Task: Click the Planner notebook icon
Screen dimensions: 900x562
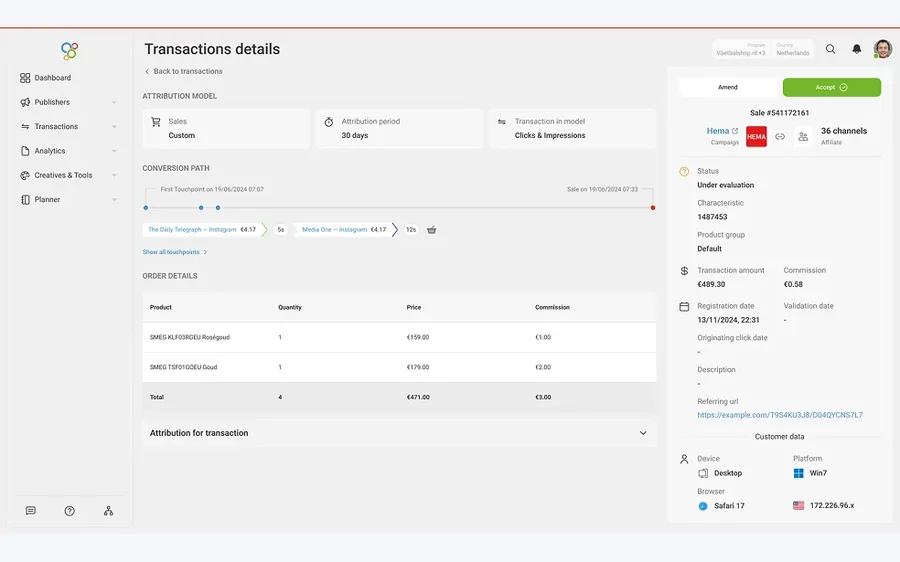Action: [x=25, y=200]
